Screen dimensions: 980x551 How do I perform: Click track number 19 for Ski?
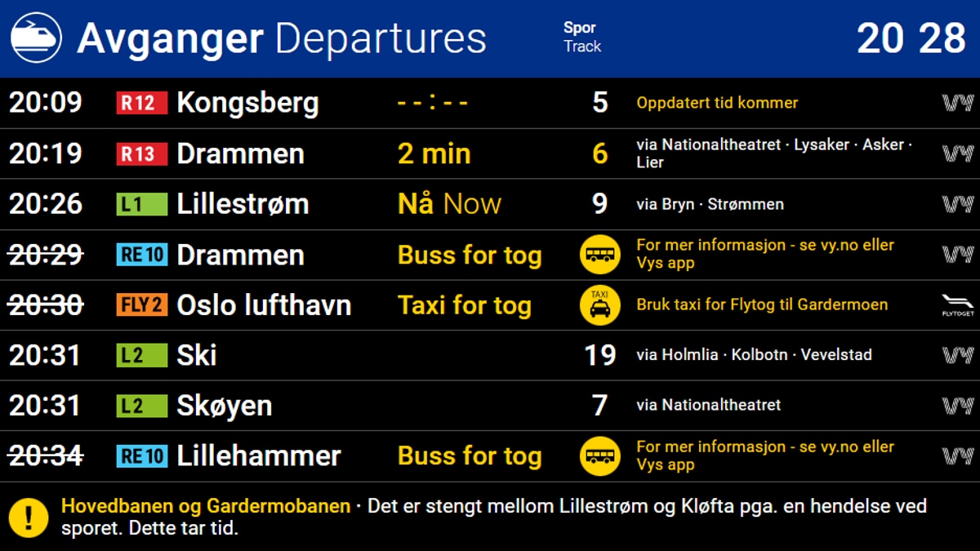pos(600,355)
